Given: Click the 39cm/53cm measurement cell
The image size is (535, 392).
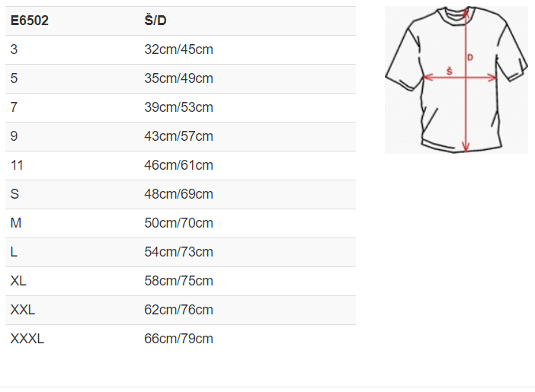Looking at the screenshot, I should (178, 107).
